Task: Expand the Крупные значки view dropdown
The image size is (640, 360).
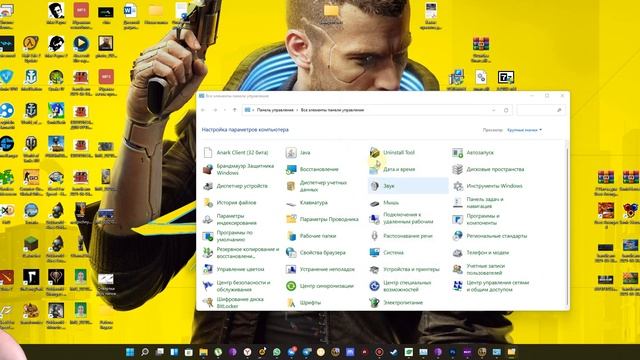Action: [x=524, y=130]
